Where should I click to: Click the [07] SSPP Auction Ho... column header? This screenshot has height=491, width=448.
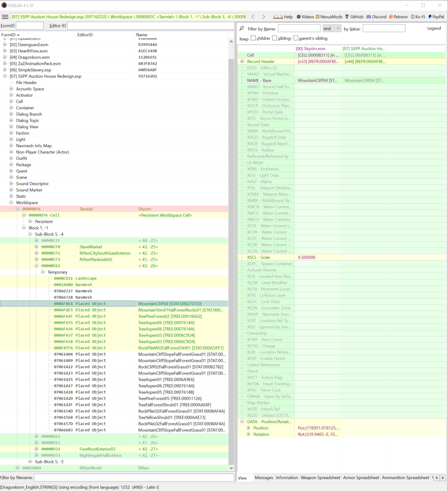pos(364,49)
